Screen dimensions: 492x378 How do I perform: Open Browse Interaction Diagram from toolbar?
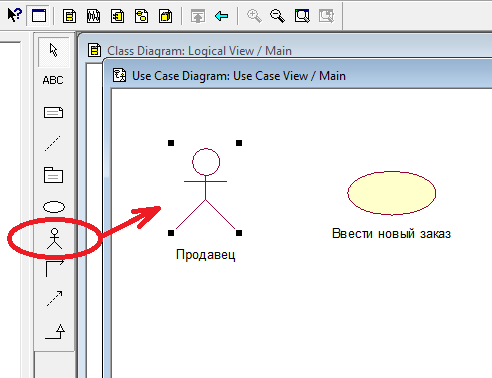[93, 16]
